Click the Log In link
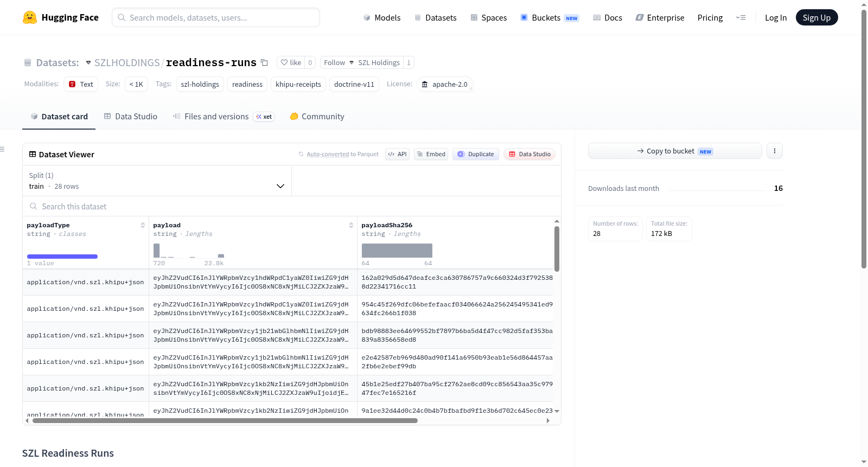The width and height of the screenshot is (868, 467). (x=776, y=17)
